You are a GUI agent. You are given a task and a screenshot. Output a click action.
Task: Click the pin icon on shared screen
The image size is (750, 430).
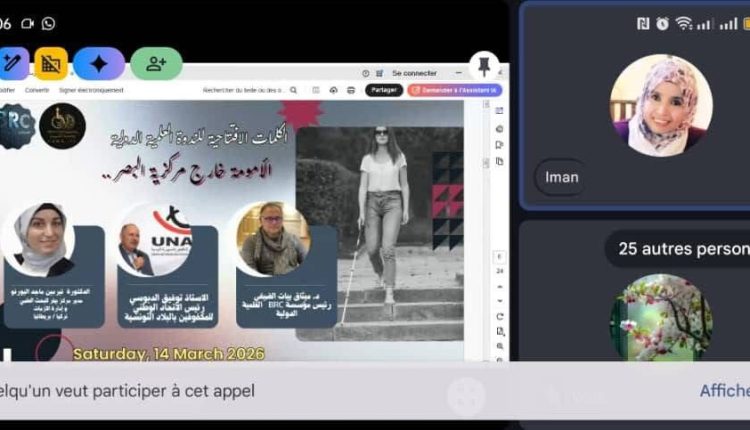(484, 65)
